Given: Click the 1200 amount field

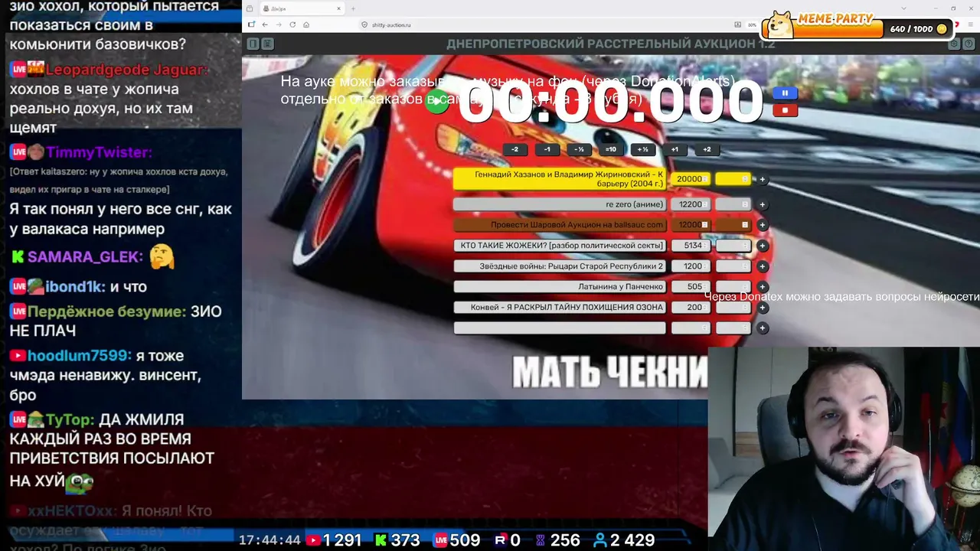Looking at the screenshot, I should pos(691,266).
